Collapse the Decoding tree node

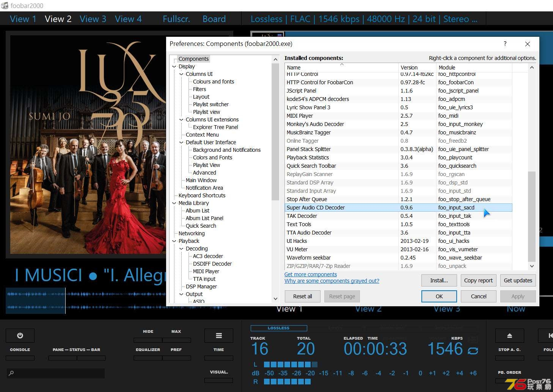[181, 249]
